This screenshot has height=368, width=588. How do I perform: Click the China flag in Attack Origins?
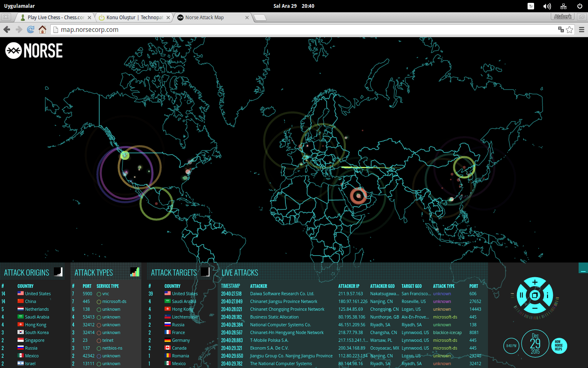tap(20, 301)
